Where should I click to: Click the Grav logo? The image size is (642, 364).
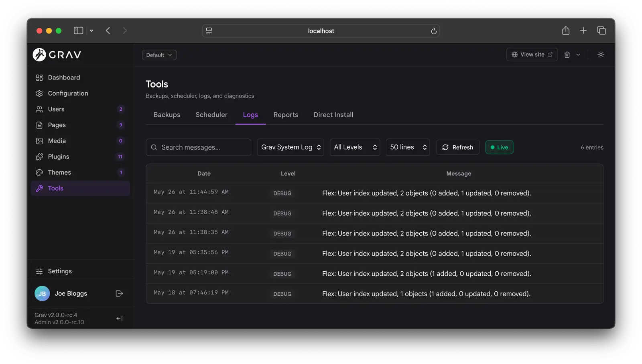(57, 55)
